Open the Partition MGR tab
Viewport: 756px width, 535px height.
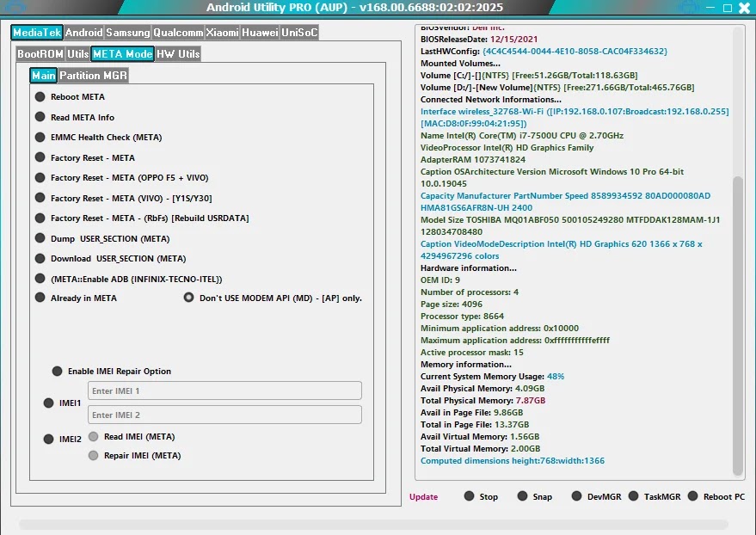pos(93,75)
